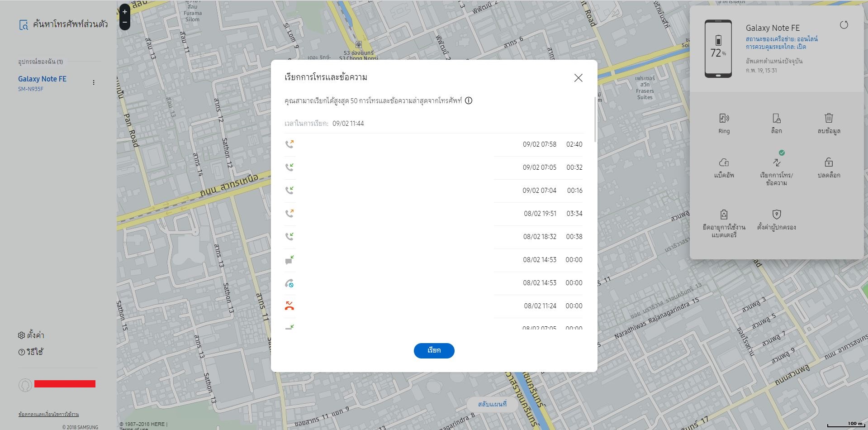Select Galaxy Note FE device in sidebar

42,79
